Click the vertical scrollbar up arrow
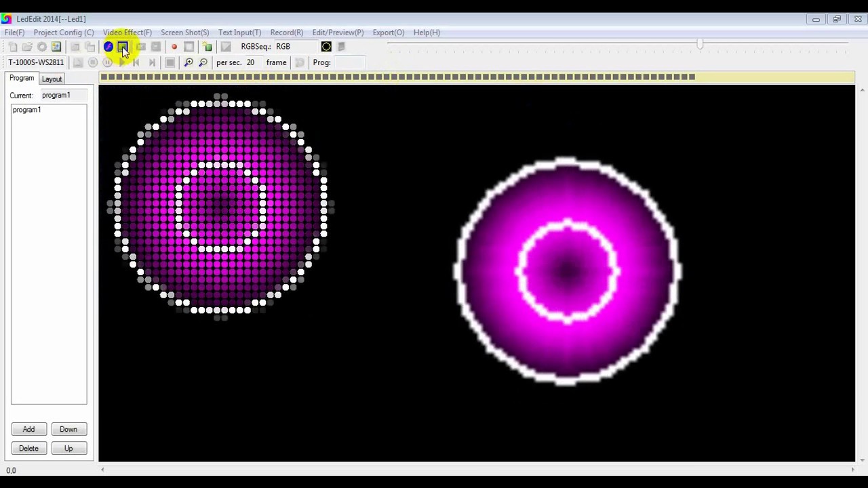 861,89
